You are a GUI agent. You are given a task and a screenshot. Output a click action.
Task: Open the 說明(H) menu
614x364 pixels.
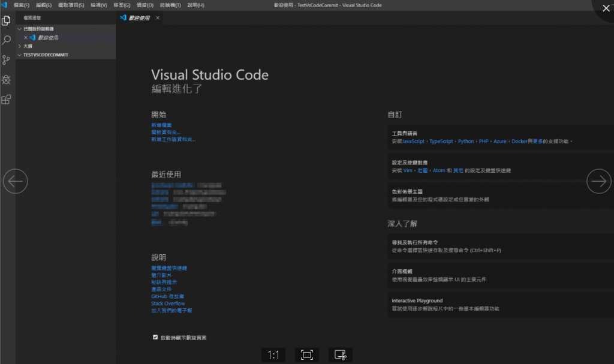196,5
